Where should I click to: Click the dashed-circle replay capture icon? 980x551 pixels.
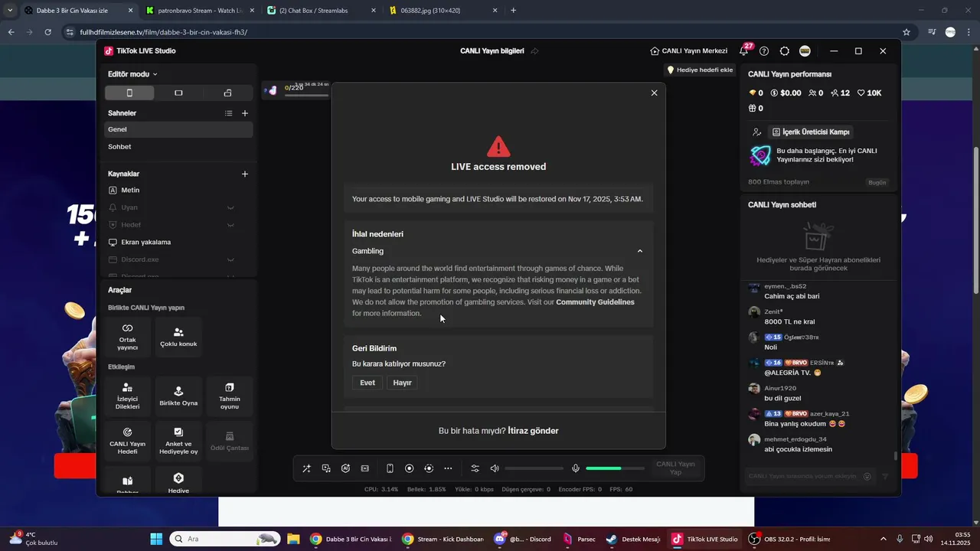click(429, 468)
